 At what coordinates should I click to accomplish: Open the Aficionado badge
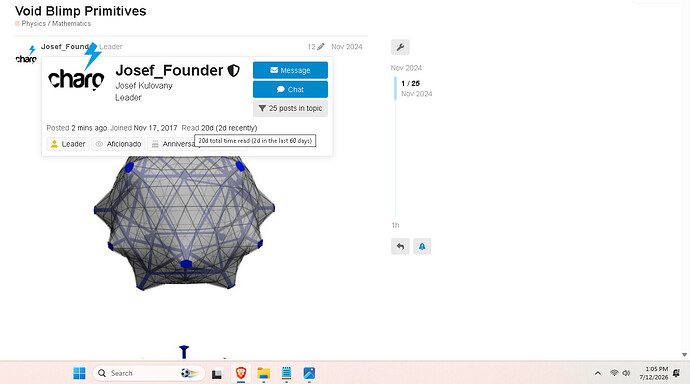click(119, 144)
